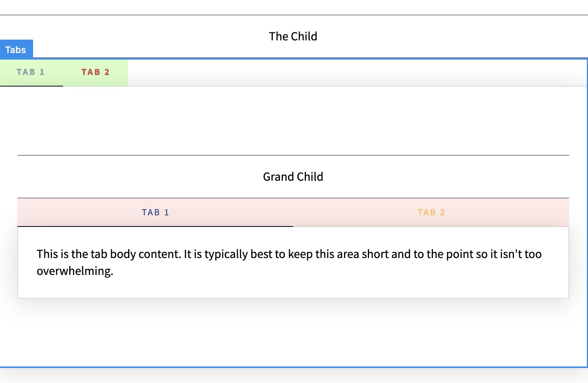
Task: Click the Grand Child heading text
Action: point(293,177)
